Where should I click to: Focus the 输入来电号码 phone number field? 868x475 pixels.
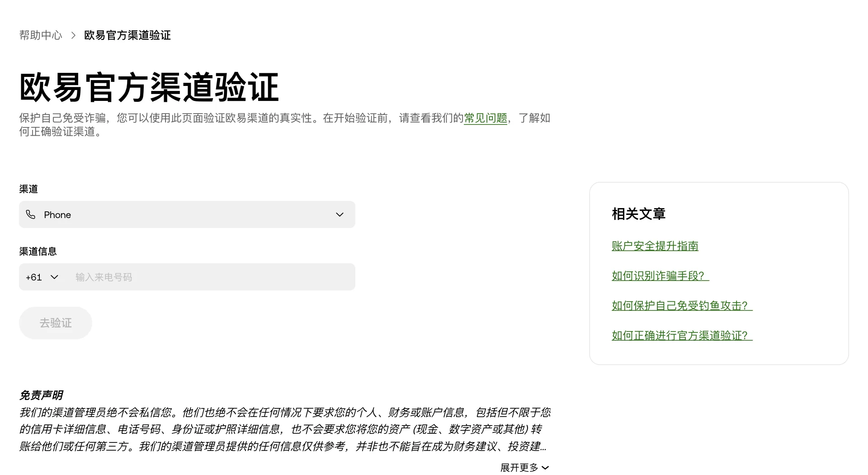212,277
